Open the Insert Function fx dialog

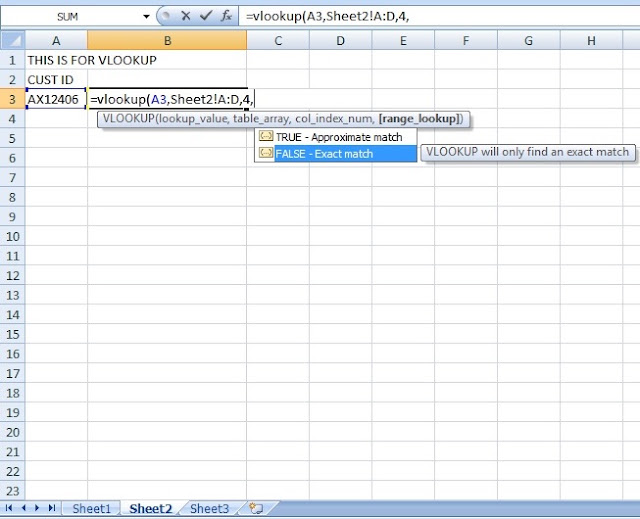tap(226, 16)
